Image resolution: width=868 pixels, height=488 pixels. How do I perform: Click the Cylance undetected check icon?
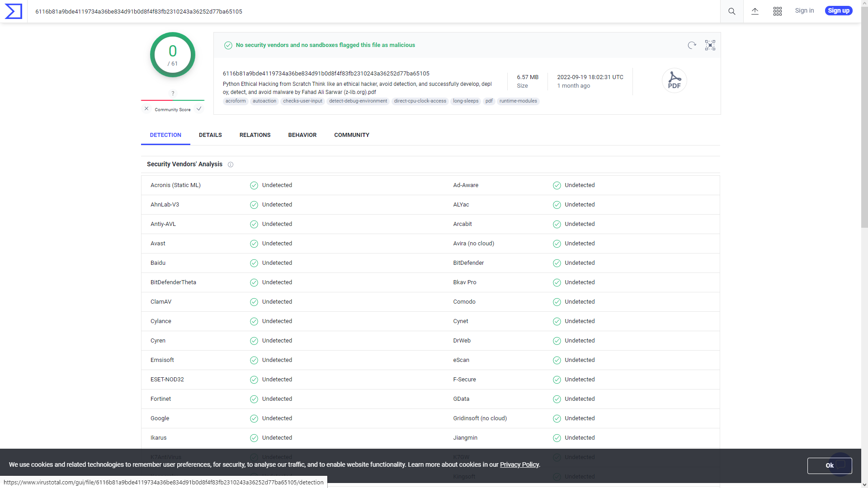click(254, 322)
